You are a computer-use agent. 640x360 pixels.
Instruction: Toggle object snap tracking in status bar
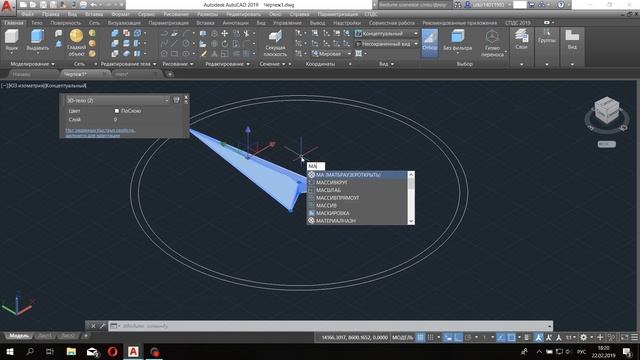pyautogui.click(x=501, y=337)
